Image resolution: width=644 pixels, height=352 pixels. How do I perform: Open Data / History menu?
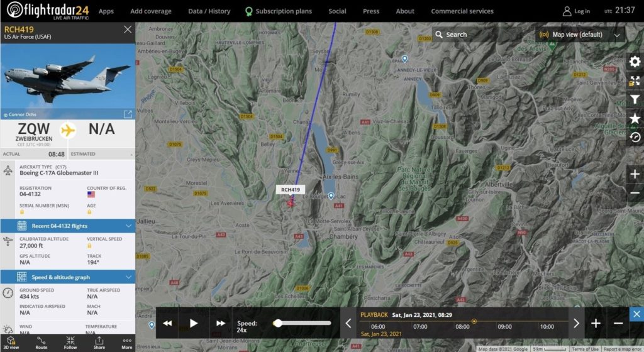[x=209, y=11]
